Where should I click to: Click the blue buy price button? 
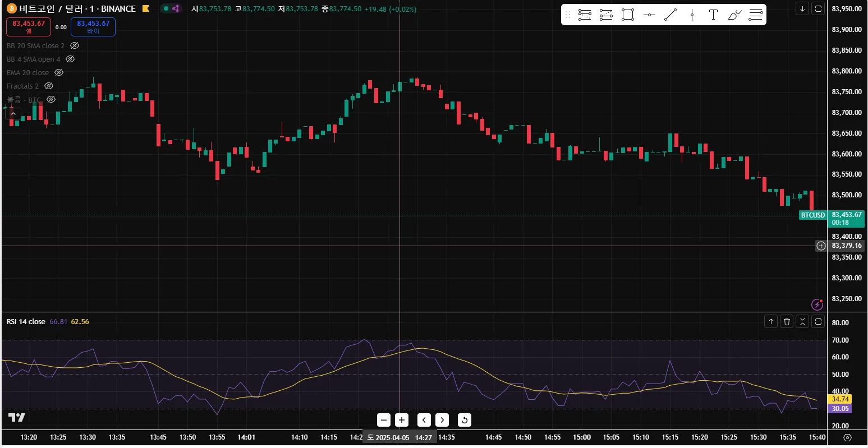93,26
